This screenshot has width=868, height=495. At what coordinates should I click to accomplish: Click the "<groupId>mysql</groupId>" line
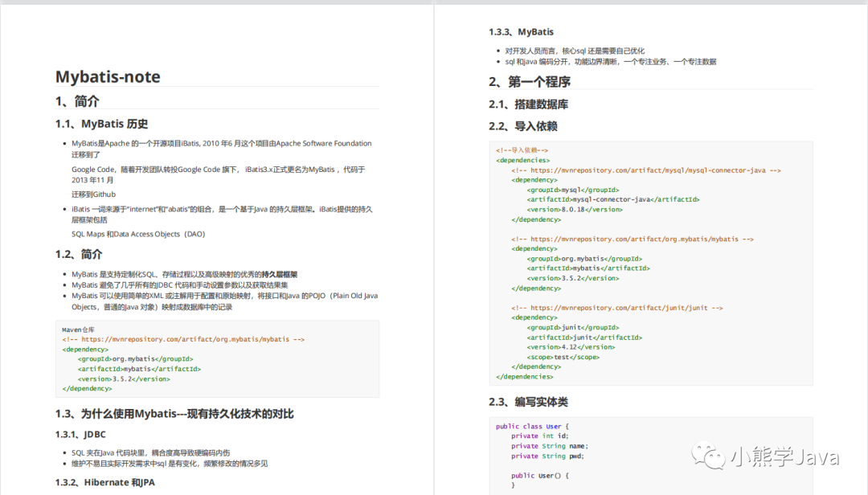tap(573, 190)
